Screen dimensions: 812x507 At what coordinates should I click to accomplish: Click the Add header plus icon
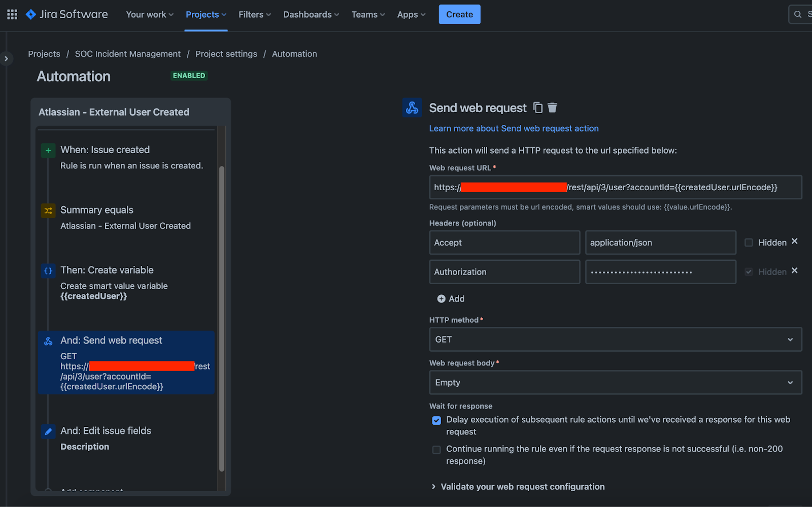click(x=441, y=299)
